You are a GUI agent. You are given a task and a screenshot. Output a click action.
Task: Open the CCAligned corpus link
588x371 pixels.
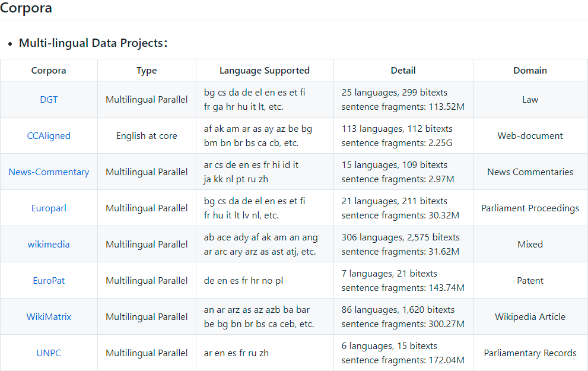pos(49,136)
